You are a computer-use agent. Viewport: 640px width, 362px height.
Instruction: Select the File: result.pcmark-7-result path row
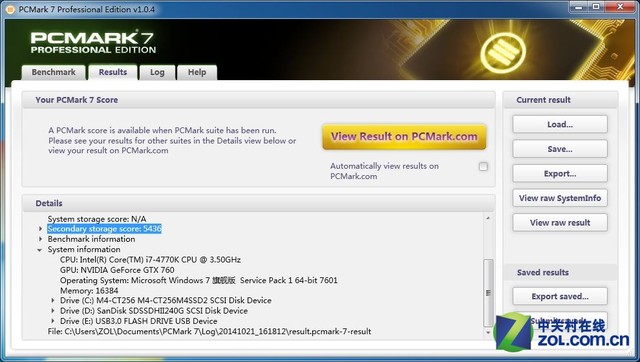click(209, 331)
